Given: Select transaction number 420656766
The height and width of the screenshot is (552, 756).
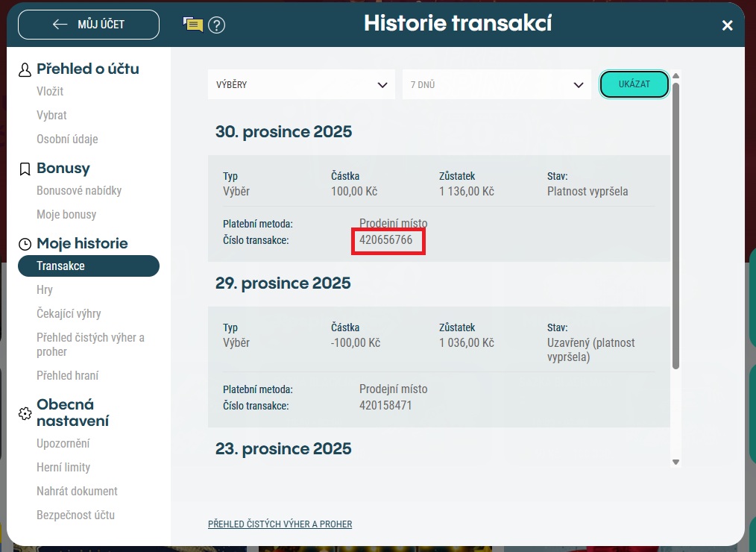Looking at the screenshot, I should click(386, 240).
